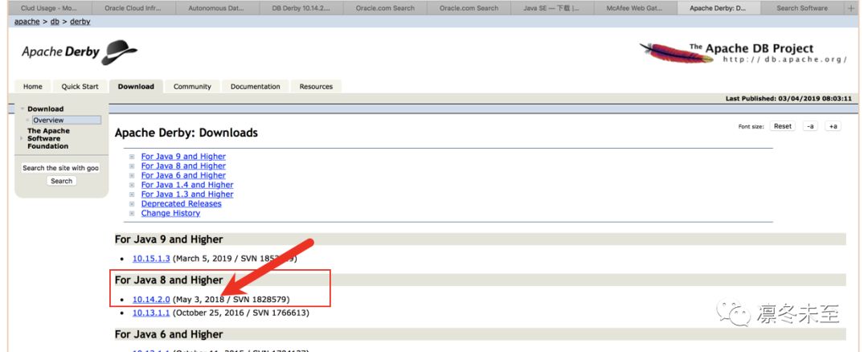Open the 10.14.2.0 release link
Image resolution: width=868 pixels, height=352 pixels.
[x=151, y=300]
